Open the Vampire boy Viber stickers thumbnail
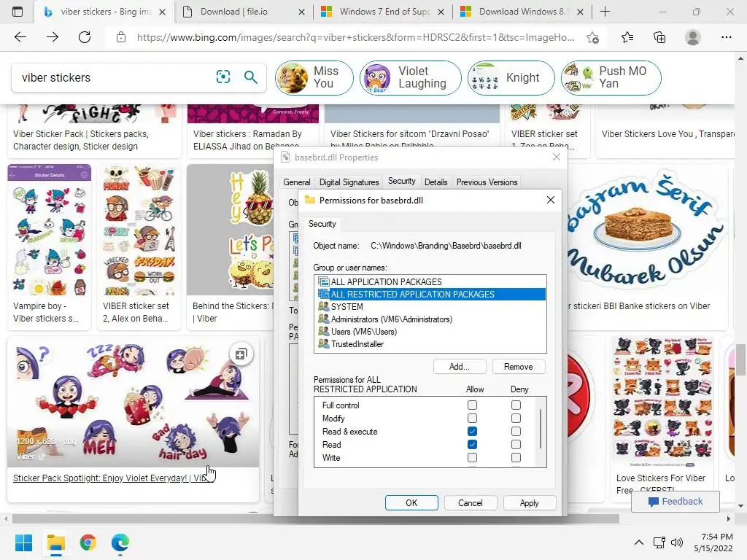 (x=49, y=230)
